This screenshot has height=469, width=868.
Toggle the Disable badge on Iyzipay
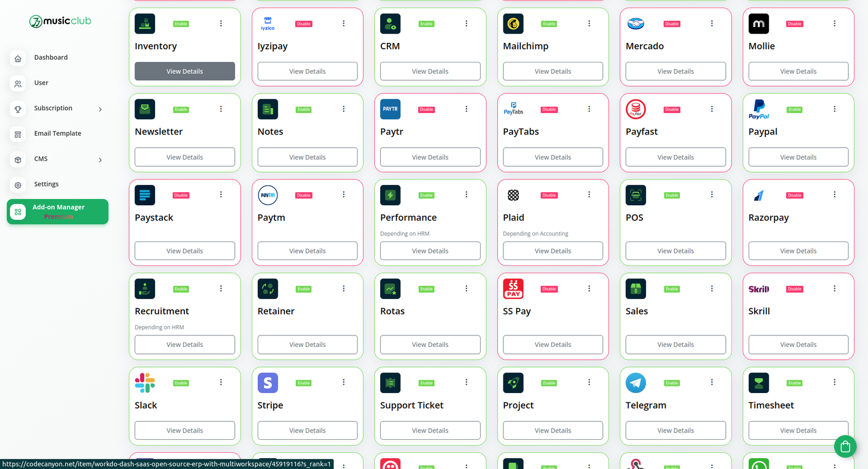(x=304, y=24)
